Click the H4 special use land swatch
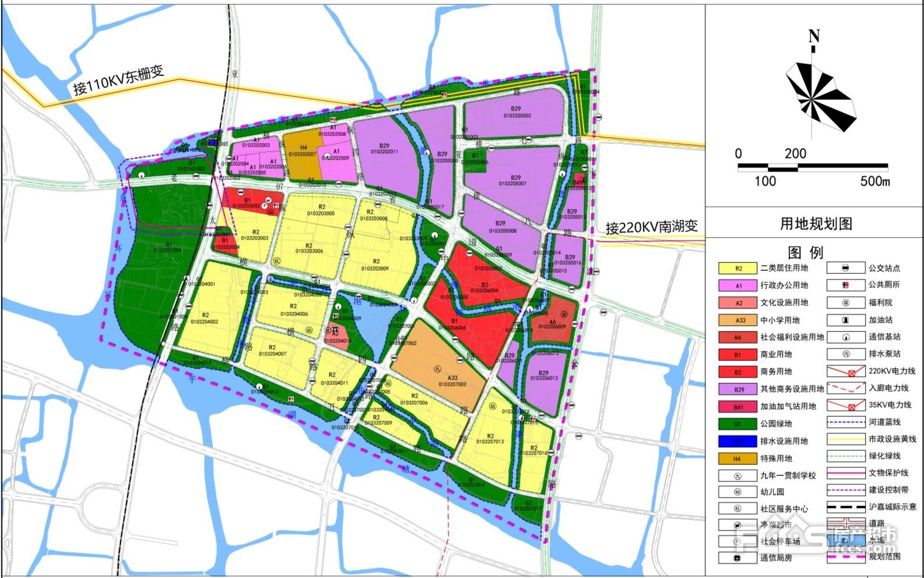This screenshot has width=924, height=578. tap(738, 458)
